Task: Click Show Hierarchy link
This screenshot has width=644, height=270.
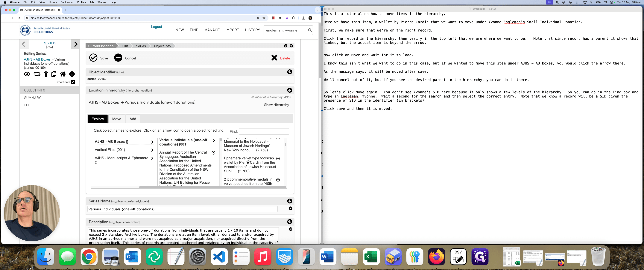Action: pos(277,105)
